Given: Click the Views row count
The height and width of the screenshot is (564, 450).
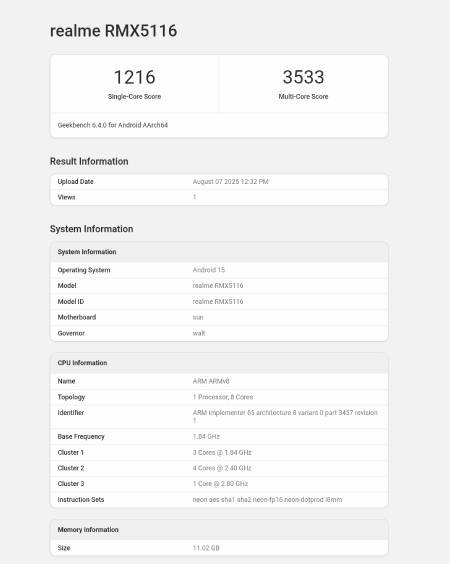Looking at the screenshot, I should coord(194,197).
